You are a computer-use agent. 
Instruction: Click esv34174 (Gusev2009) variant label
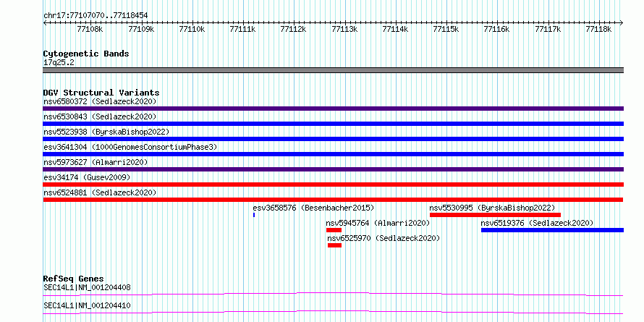87,177
